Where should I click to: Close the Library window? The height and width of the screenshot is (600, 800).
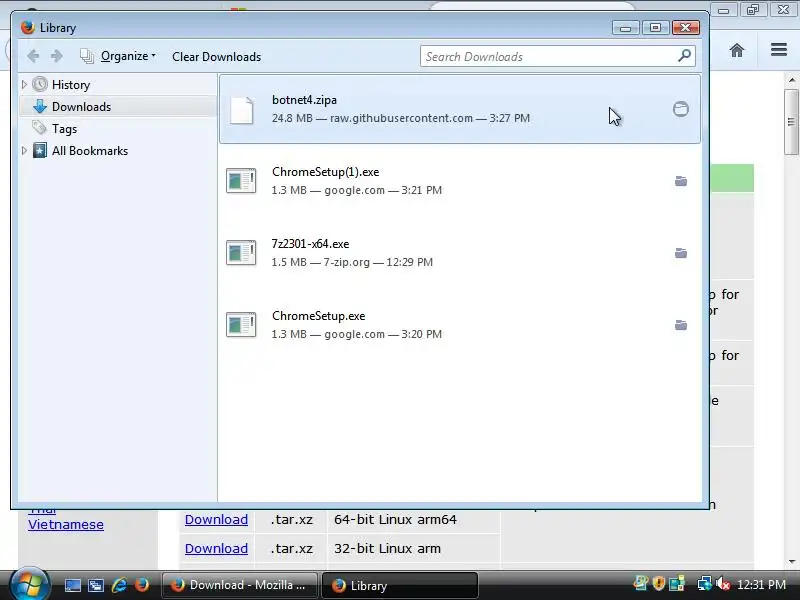(x=686, y=28)
